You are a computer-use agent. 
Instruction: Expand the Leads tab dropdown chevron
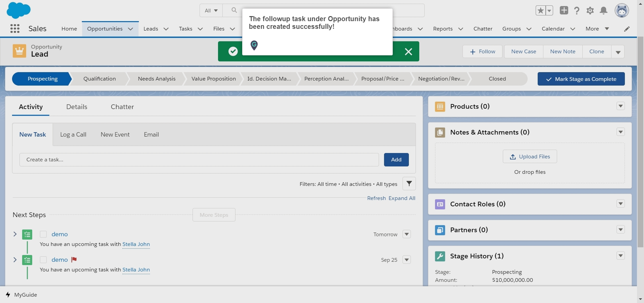166,29
